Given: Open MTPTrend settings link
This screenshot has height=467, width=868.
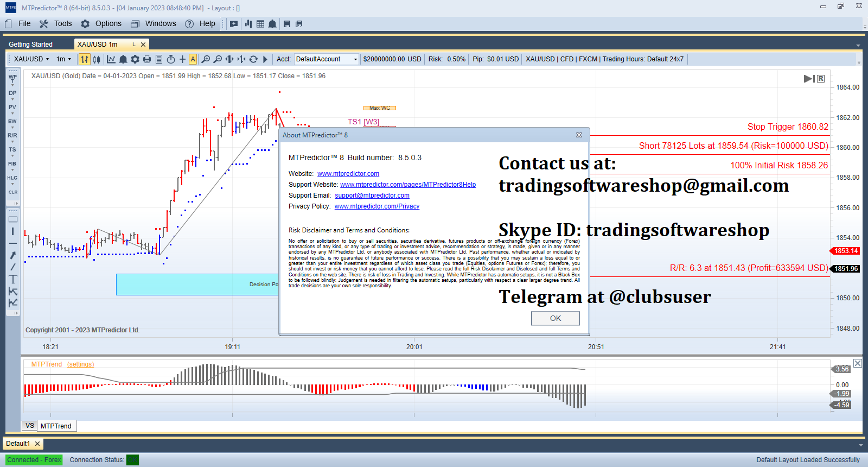Looking at the screenshot, I should 80,364.
